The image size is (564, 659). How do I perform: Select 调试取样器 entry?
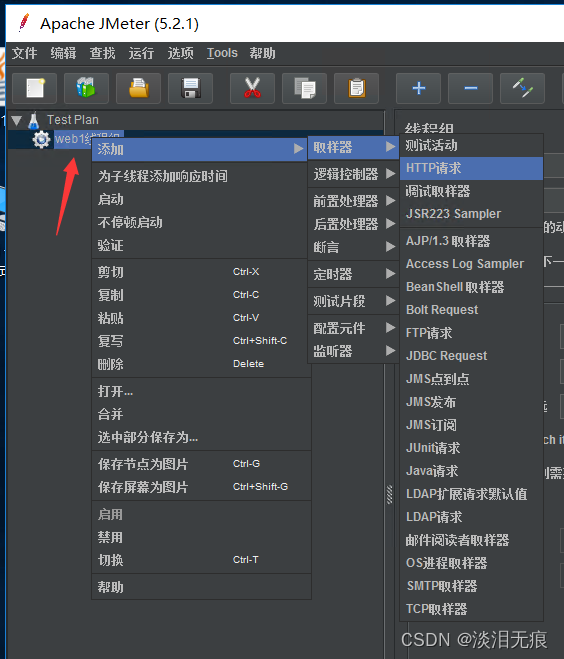click(472, 191)
